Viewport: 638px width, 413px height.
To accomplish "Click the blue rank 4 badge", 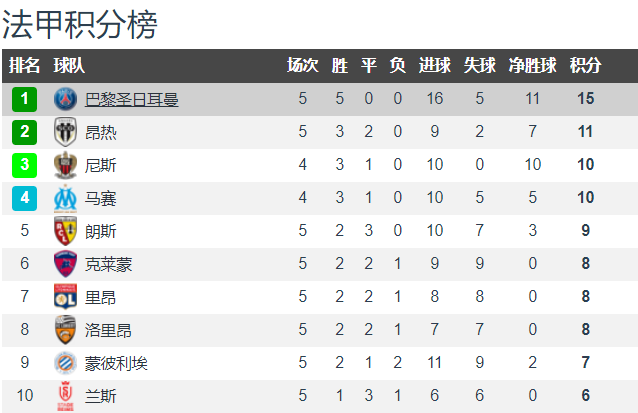I will point(24,198).
